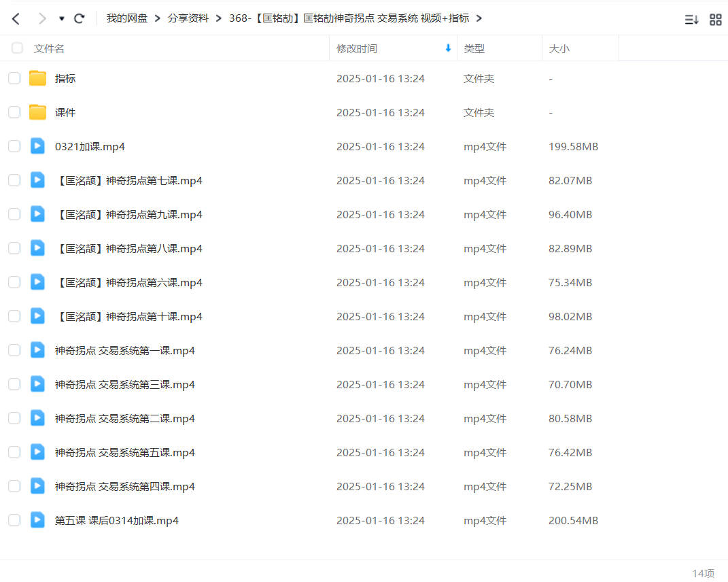
Task: Switch to grid view layout
Action: [x=716, y=20]
